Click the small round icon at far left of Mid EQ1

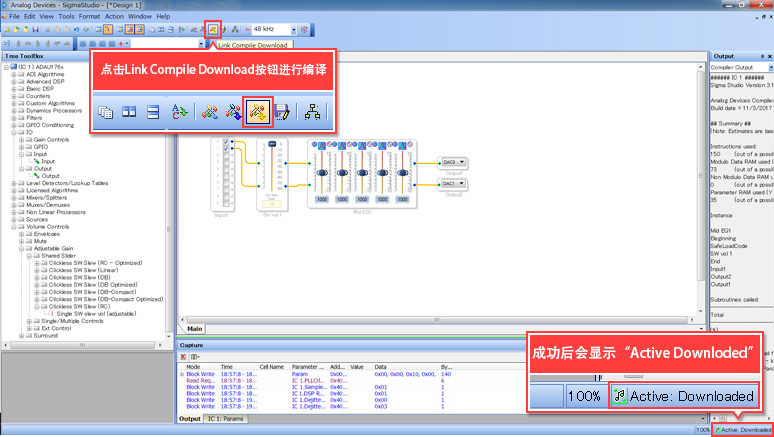coord(314,144)
